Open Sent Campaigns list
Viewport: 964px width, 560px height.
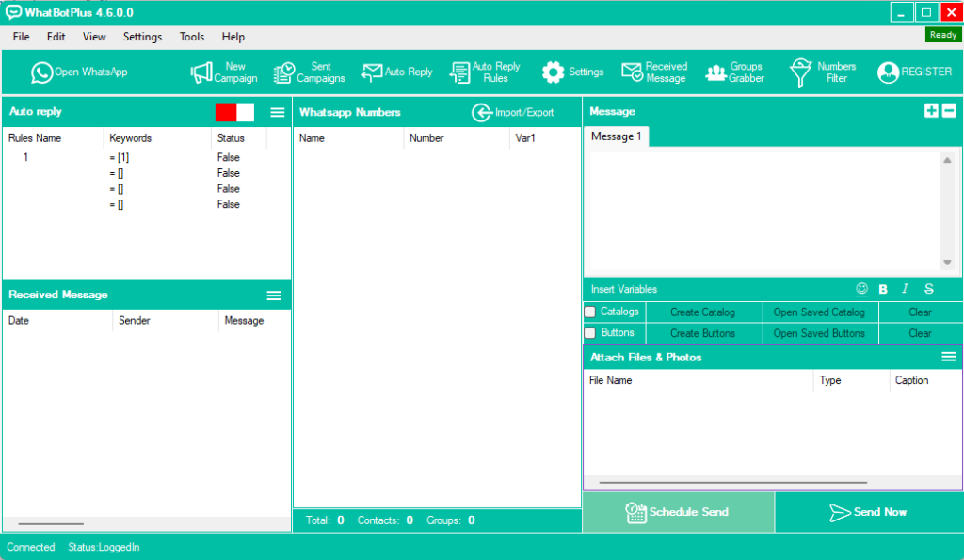click(x=283, y=72)
